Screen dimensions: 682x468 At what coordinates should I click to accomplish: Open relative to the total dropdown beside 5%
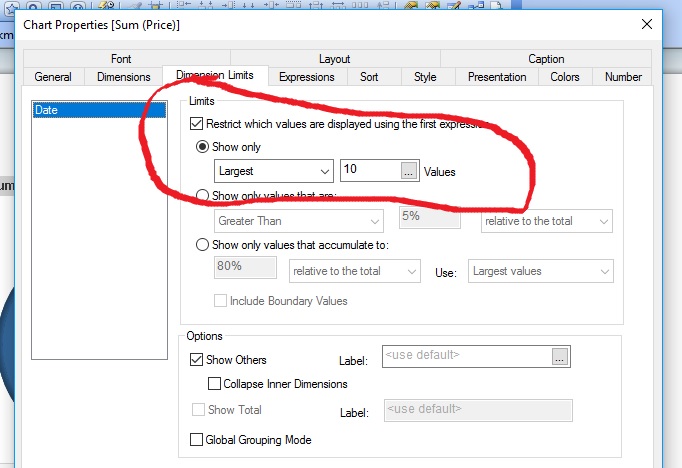tap(547, 221)
